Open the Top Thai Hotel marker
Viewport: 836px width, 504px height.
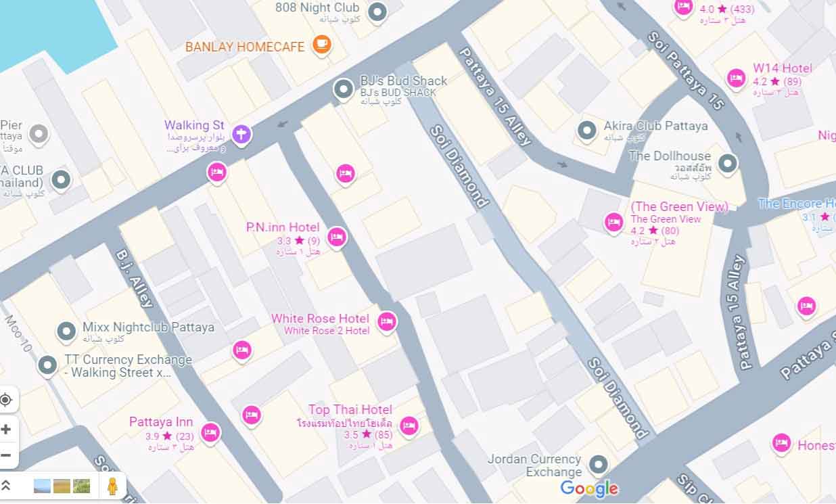409,426
